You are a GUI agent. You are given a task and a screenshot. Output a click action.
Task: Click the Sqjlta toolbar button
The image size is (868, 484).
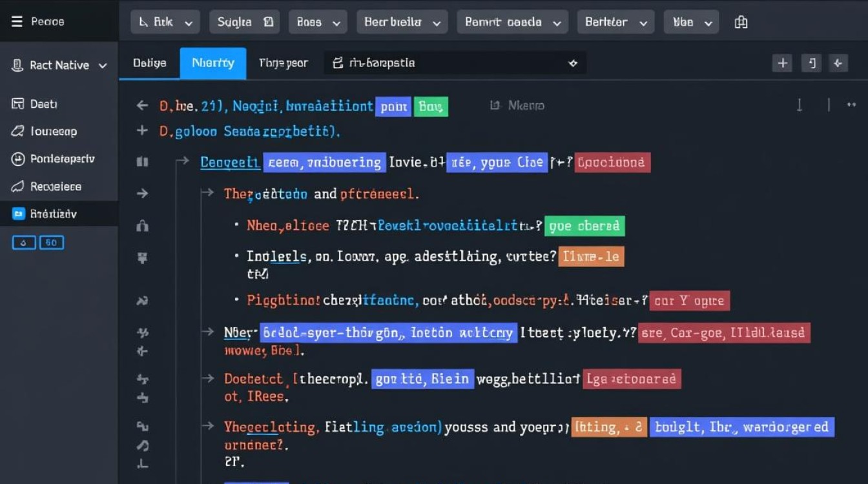pos(245,22)
